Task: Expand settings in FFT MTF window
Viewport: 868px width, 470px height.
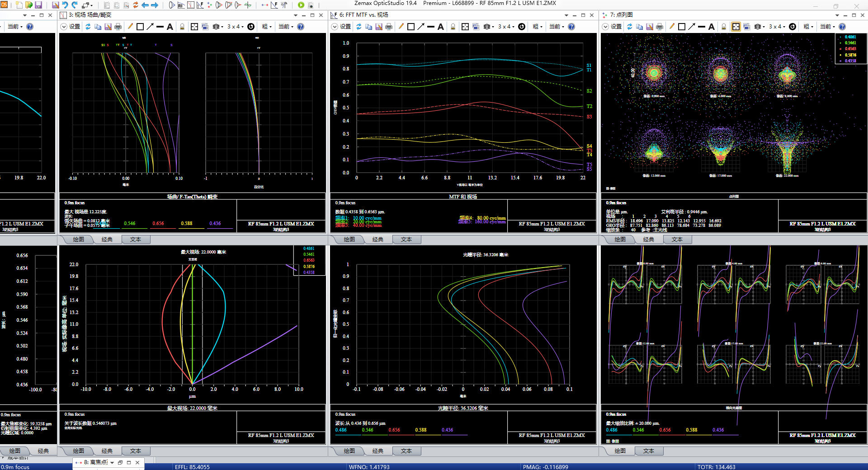Action: coord(335,27)
